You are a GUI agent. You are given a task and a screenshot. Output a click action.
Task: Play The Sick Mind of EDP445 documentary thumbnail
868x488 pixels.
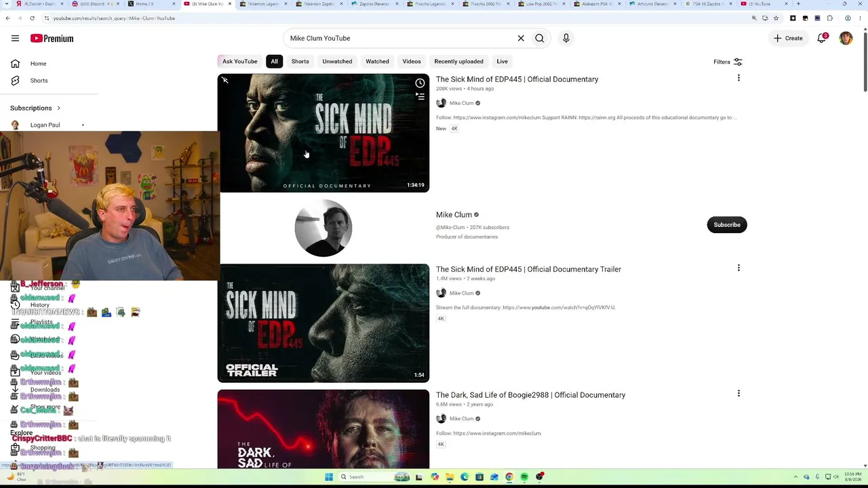[323, 133]
